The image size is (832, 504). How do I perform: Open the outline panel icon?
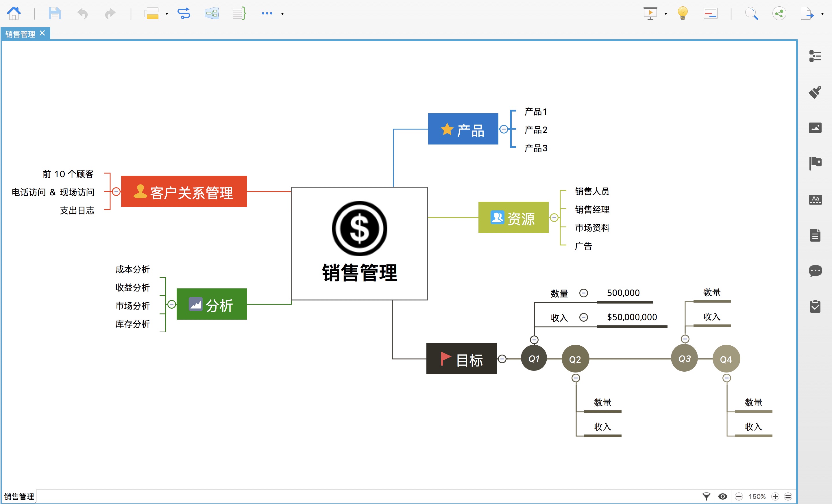click(x=815, y=56)
